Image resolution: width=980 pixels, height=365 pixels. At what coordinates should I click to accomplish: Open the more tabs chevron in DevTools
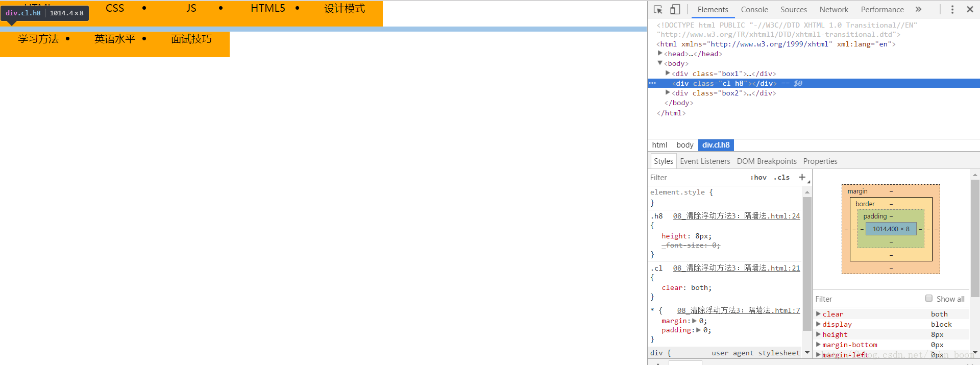tap(918, 9)
